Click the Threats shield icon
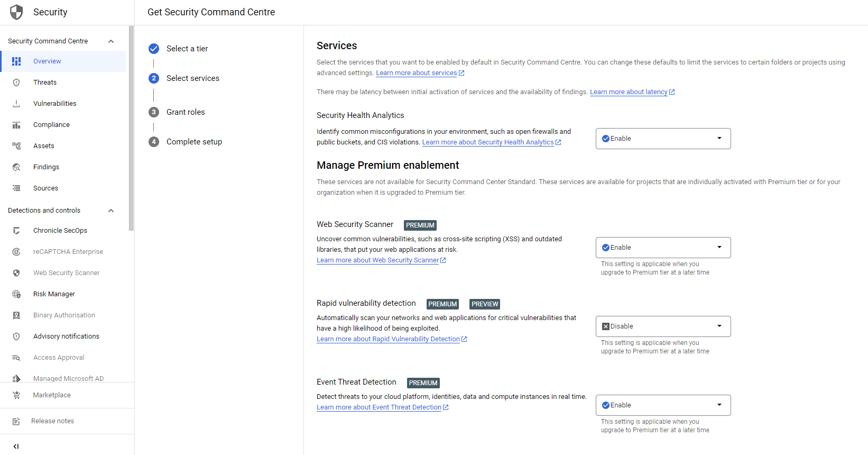The width and height of the screenshot is (868, 455). coord(16,83)
